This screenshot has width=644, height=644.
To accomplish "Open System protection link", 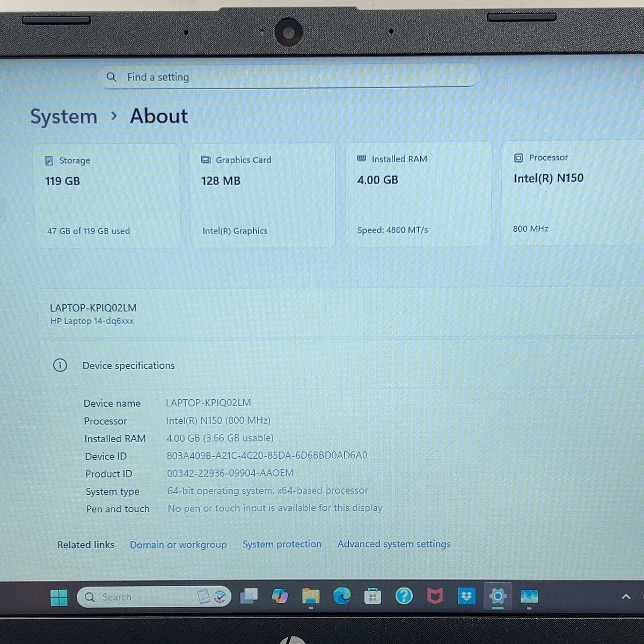I will [x=282, y=544].
